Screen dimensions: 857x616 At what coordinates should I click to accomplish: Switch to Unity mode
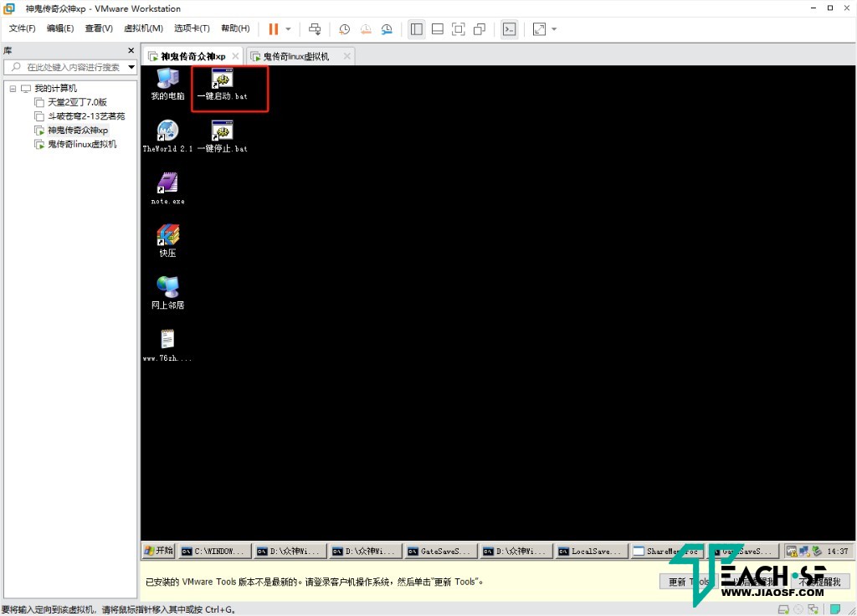(480, 29)
